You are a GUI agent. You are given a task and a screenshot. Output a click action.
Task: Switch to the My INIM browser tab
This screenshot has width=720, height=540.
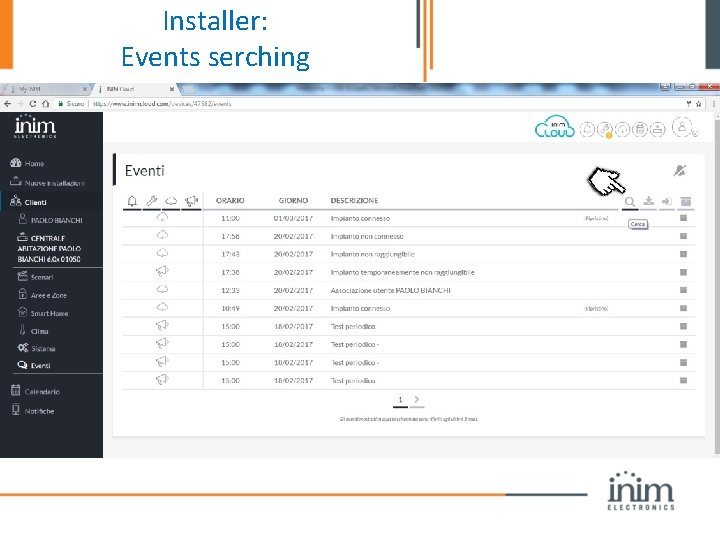pyautogui.click(x=46, y=89)
